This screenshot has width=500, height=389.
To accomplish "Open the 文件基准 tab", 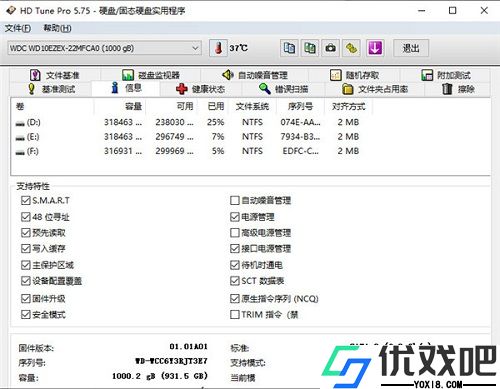I will 55,75.
